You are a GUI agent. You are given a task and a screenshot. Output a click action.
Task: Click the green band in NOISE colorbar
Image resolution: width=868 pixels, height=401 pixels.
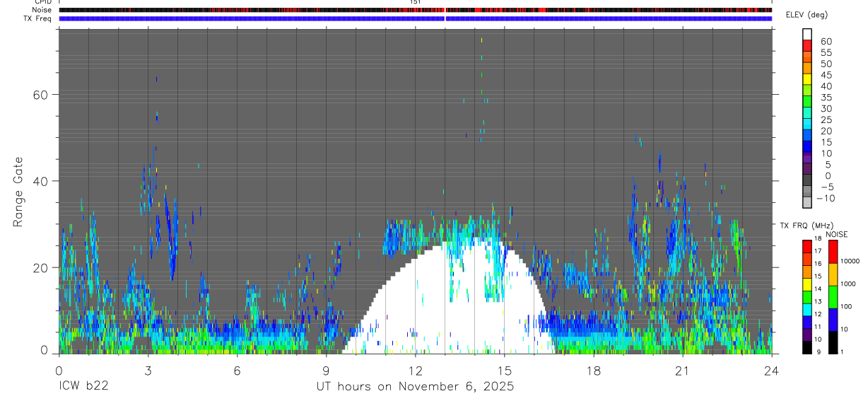(832, 297)
